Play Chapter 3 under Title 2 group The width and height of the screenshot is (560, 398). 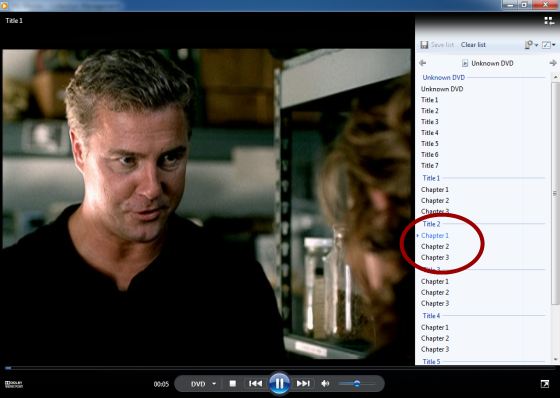(x=435, y=257)
